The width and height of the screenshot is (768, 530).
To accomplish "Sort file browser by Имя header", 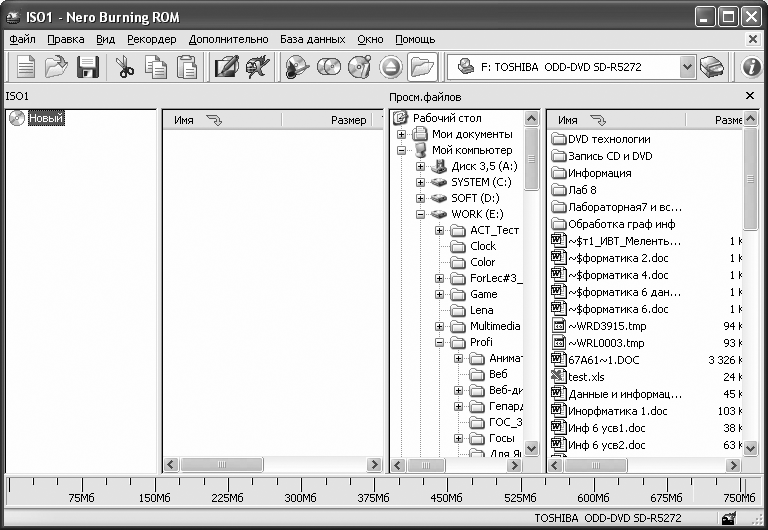I will pos(616,120).
